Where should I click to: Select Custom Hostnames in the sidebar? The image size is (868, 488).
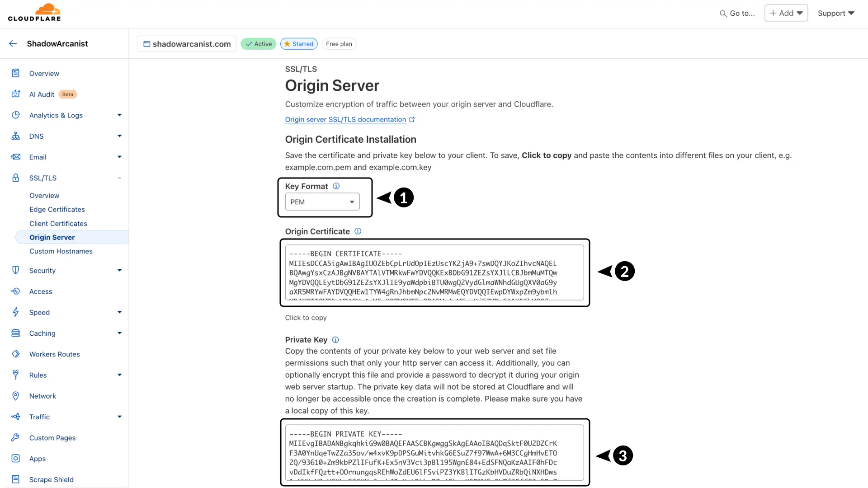(x=61, y=251)
